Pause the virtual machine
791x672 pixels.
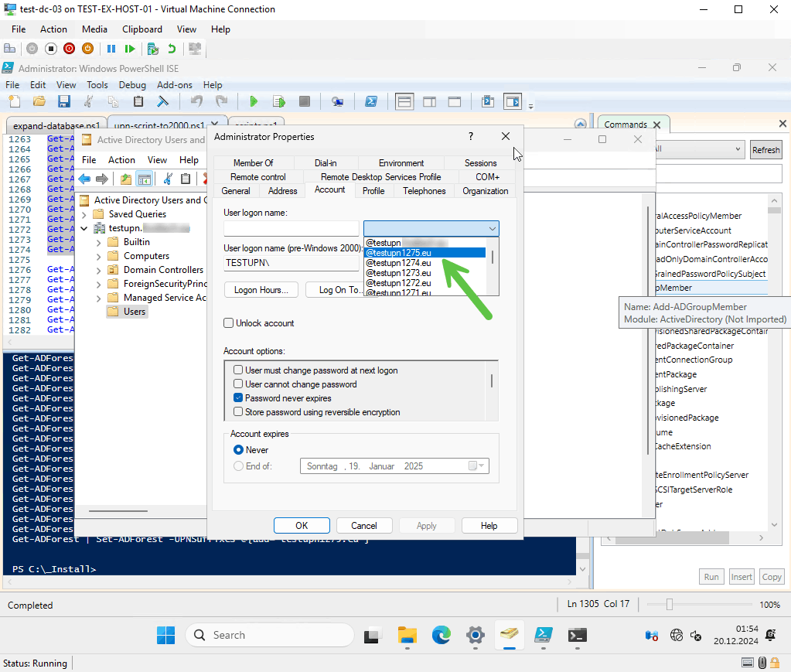[111, 48]
